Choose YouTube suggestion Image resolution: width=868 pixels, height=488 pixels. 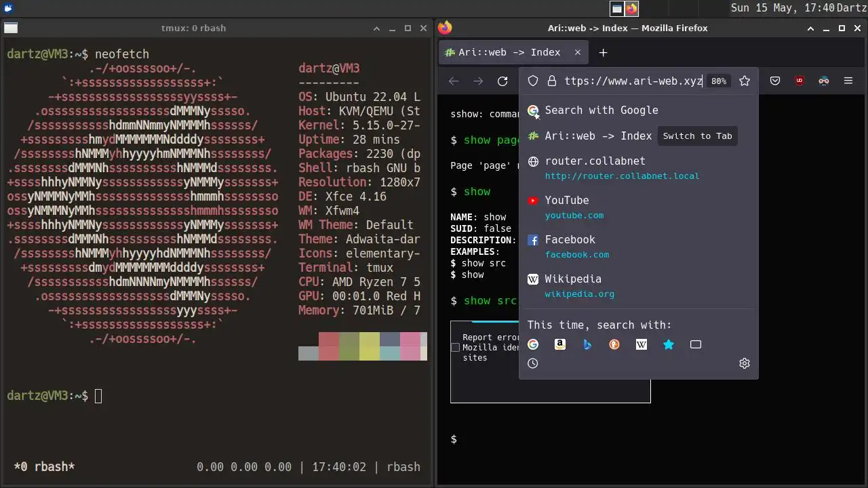pos(639,207)
